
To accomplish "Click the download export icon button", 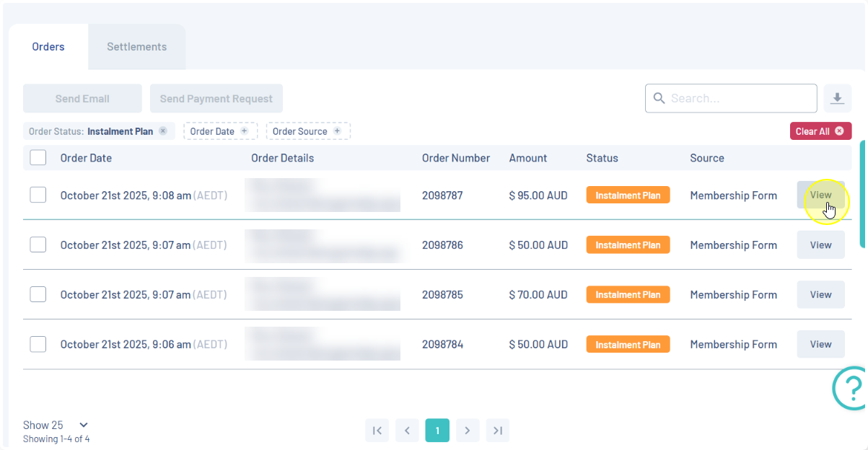I will pos(838,98).
